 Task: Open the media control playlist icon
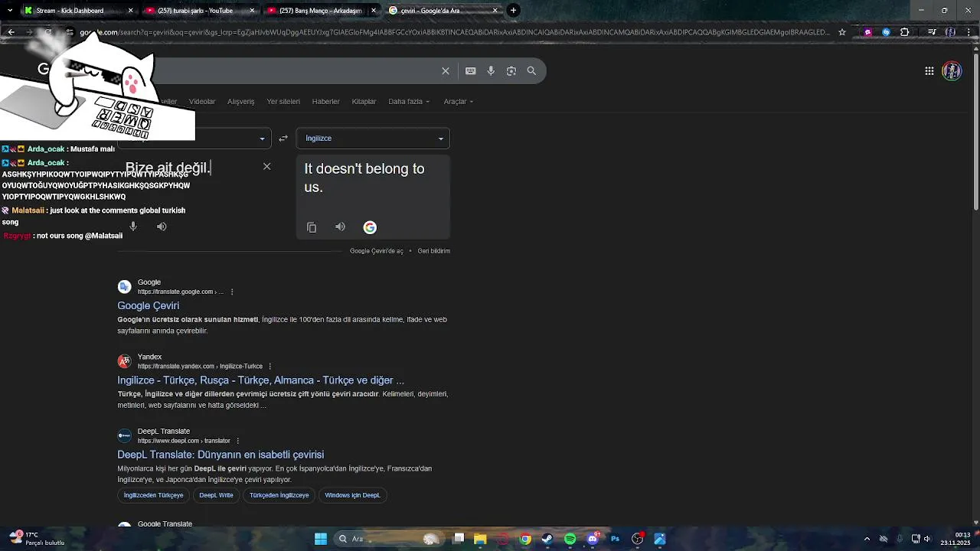click(x=932, y=32)
